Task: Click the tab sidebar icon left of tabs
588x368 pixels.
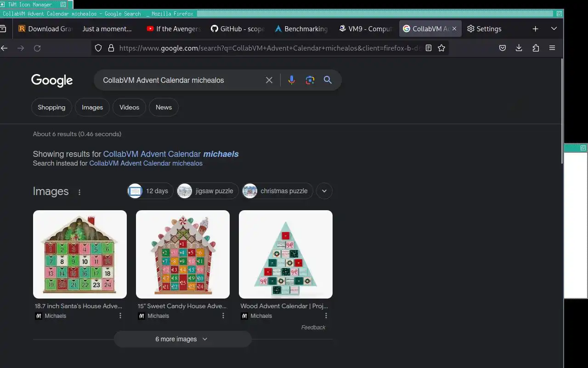Action: pyautogui.click(x=3, y=29)
